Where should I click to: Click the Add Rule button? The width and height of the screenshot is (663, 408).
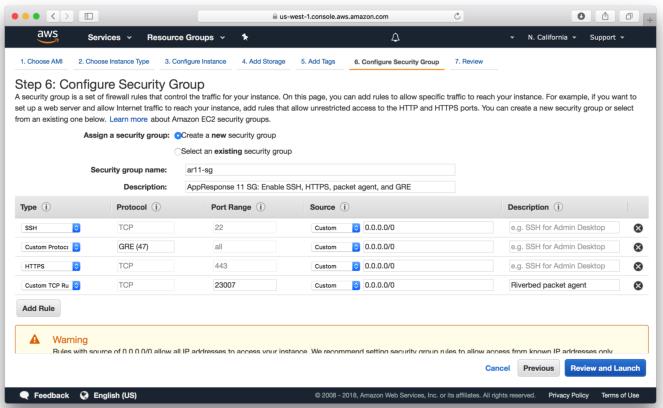pyautogui.click(x=38, y=308)
